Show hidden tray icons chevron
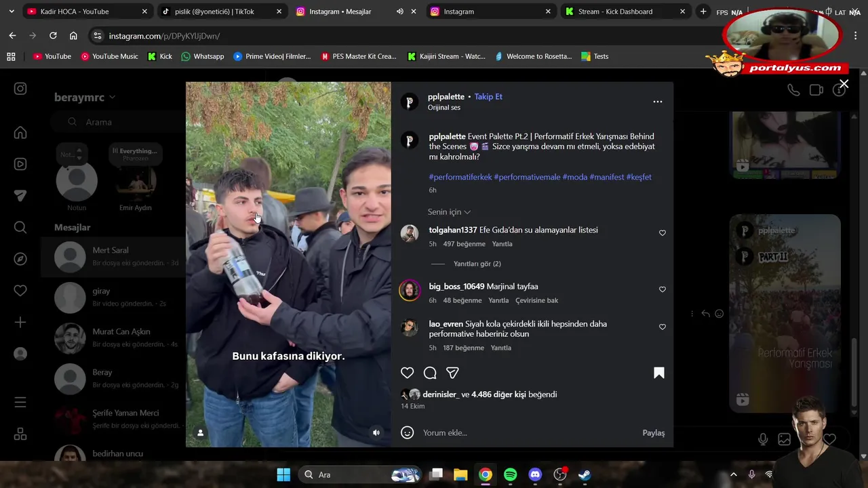The height and width of the screenshot is (488, 868). 733,475
